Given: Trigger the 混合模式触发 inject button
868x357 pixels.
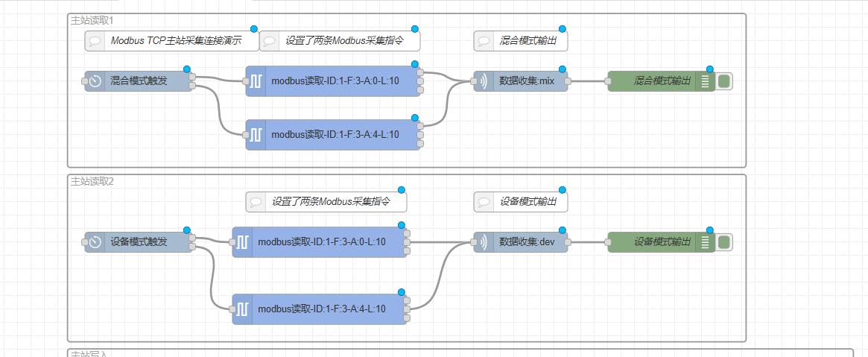Looking at the screenshot, I should point(85,81).
